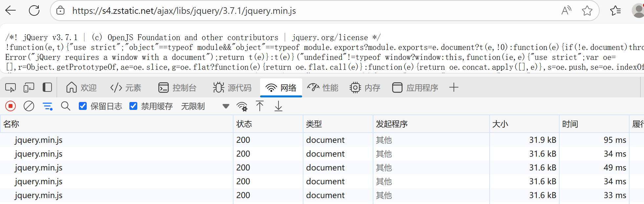This screenshot has height=204, width=644.
Task: Open network conditions settings icon
Action: 242,106
